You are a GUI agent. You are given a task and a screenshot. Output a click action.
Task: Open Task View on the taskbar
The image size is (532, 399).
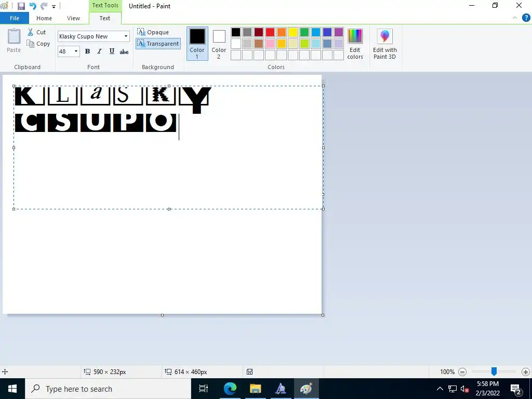click(204, 389)
